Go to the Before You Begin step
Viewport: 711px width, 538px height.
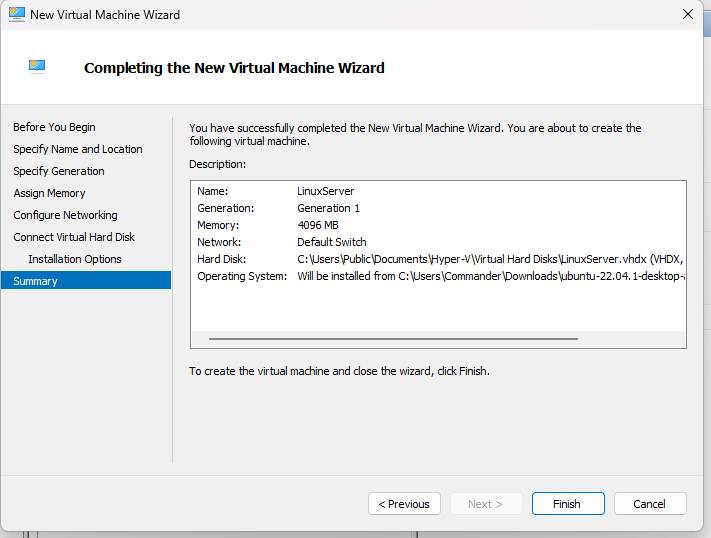[x=55, y=127]
